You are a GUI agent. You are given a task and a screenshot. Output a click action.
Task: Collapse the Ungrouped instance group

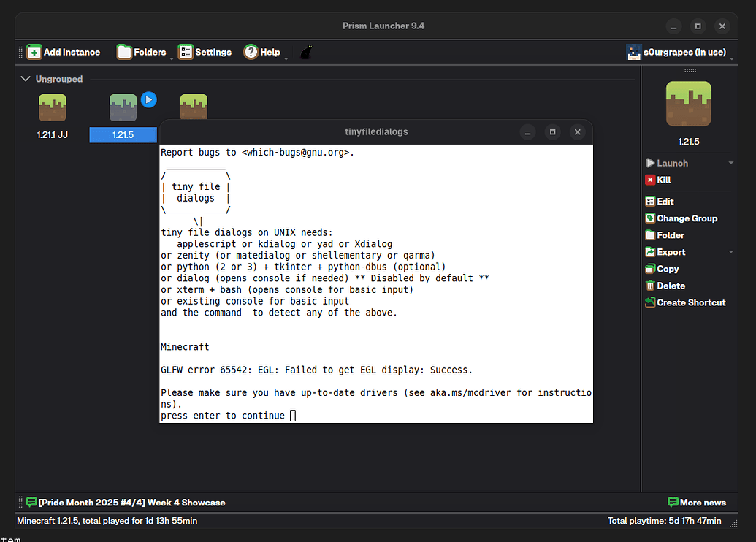coord(26,78)
